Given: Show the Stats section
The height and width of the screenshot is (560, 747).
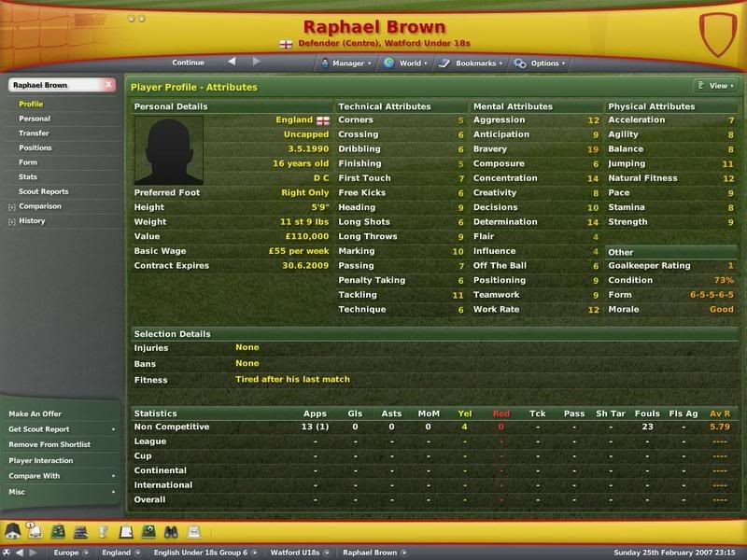Looking at the screenshot, I should (x=28, y=176).
